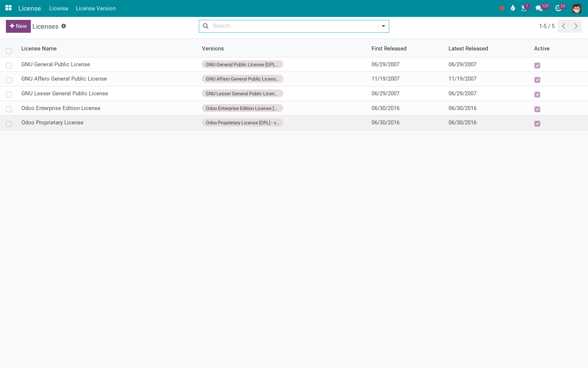Focus the Search input field

point(294,26)
